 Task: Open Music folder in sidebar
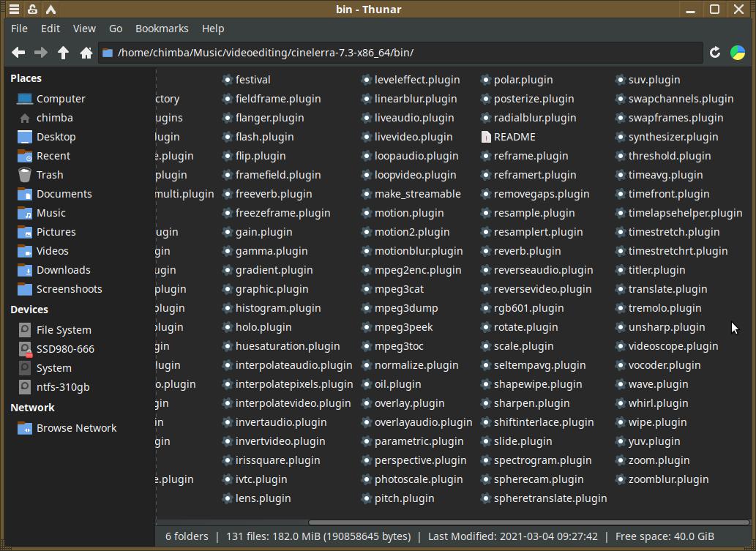(x=42, y=213)
